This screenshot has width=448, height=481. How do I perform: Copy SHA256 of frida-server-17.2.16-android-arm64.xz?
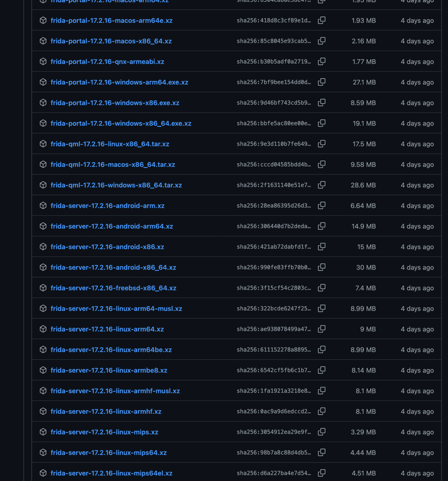pyautogui.click(x=322, y=226)
